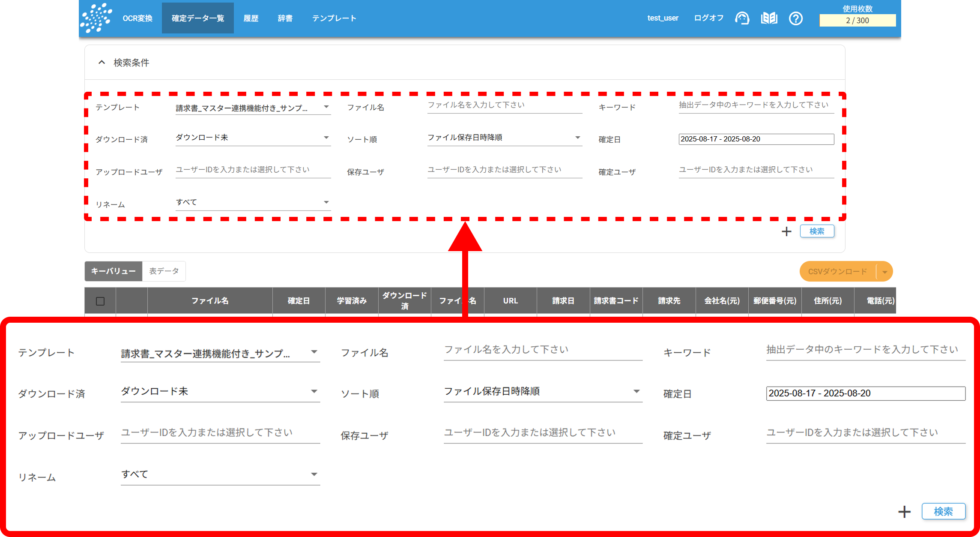Click the 会社名(元) column header
This screenshot has width=980, height=537.
point(722,301)
